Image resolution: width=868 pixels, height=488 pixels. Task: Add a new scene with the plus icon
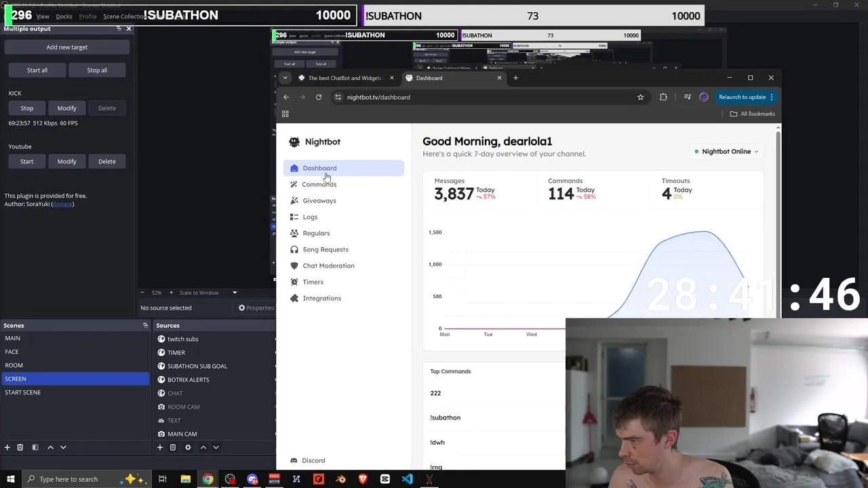[7, 447]
